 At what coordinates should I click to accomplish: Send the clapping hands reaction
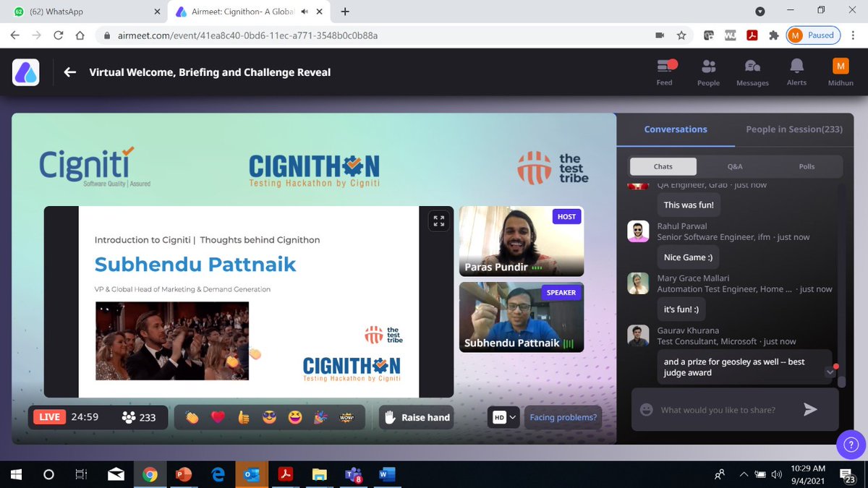(x=192, y=417)
